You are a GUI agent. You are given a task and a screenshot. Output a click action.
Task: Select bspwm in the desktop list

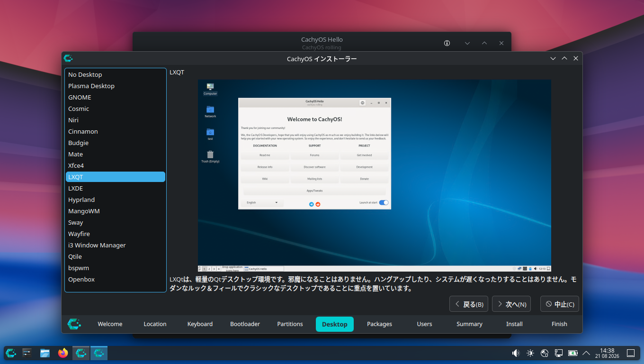coord(116,268)
